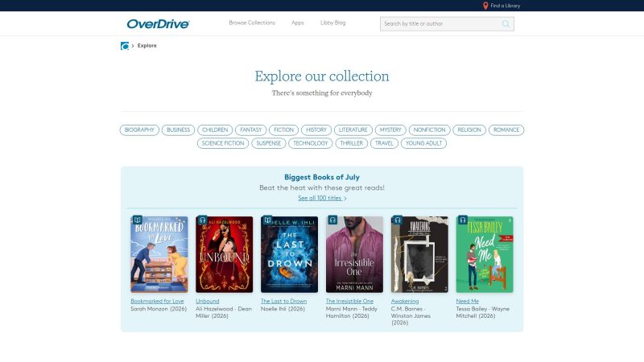Click the Explore our collection heading
Viewport: 644px width, 362px height.
click(322, 76)
